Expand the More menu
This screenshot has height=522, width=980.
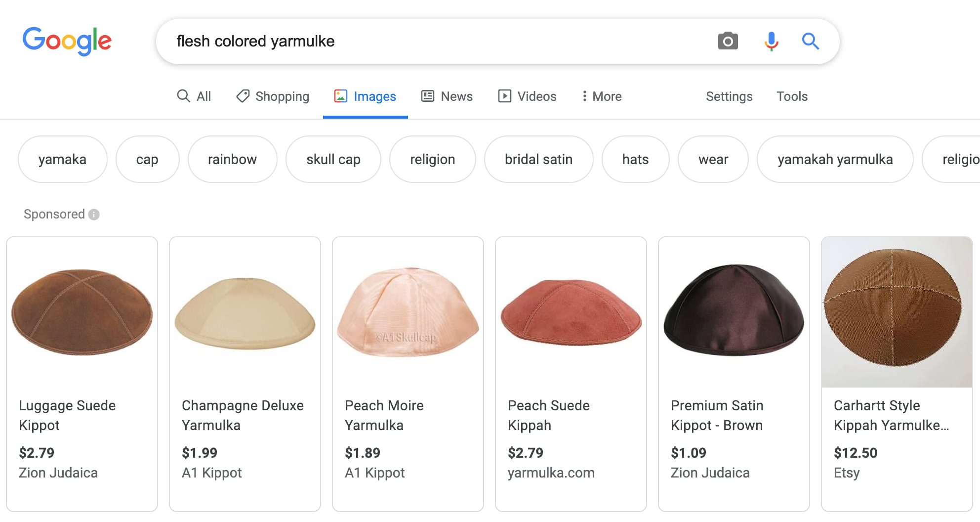tap(602, 96)
